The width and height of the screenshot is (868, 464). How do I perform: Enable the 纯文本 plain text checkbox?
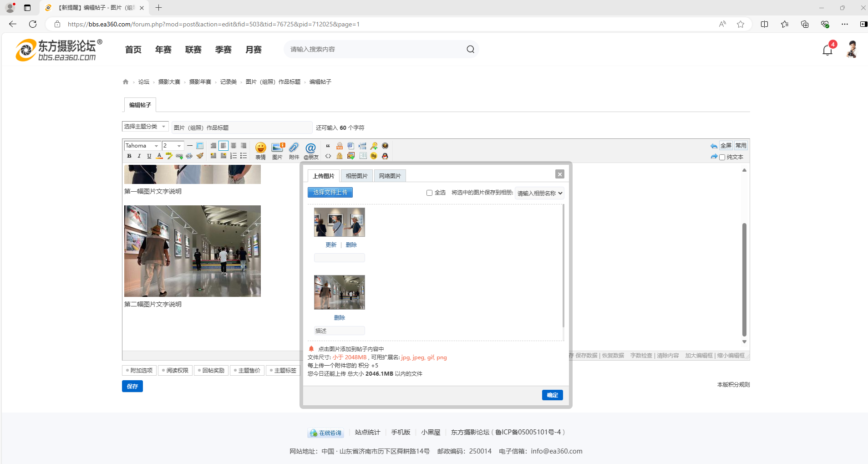[x=722, y=158]
